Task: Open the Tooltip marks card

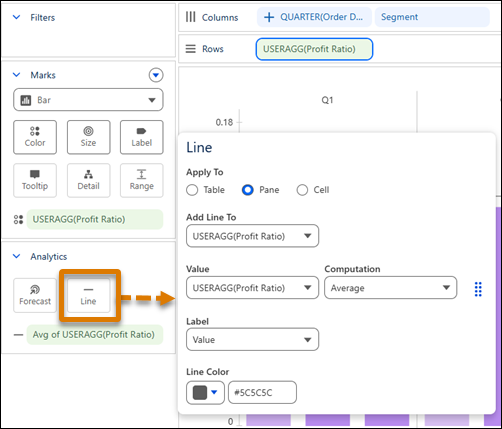Action: (x=35, y=180)
